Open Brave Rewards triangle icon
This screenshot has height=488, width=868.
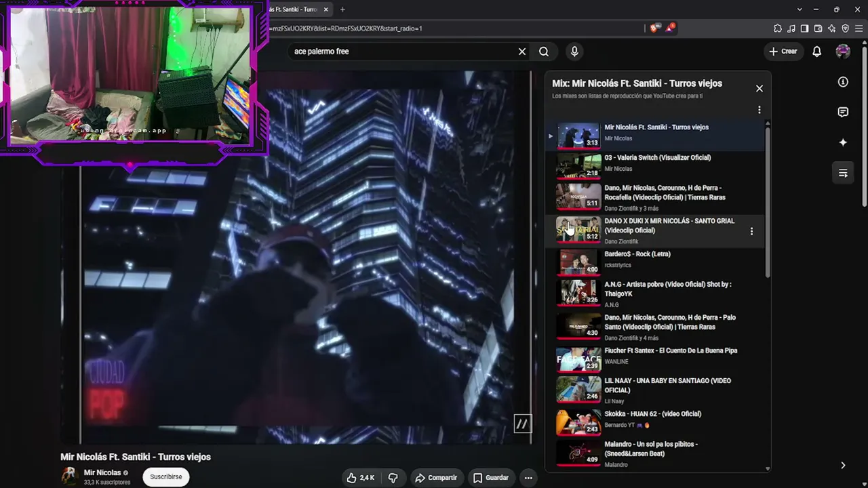(670, 28)
